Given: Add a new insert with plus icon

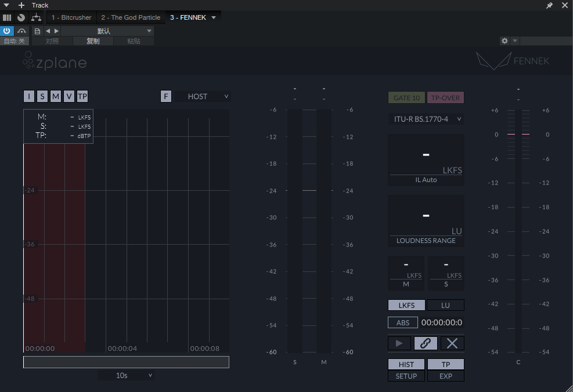Looking at the screenshot, I should [21, 5].
